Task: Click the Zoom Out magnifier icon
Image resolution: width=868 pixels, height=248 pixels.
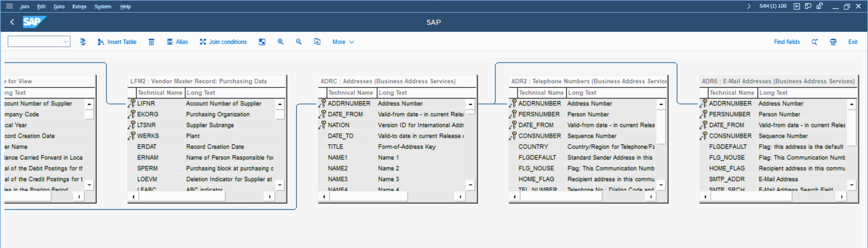Action: (x=299, y=42)
